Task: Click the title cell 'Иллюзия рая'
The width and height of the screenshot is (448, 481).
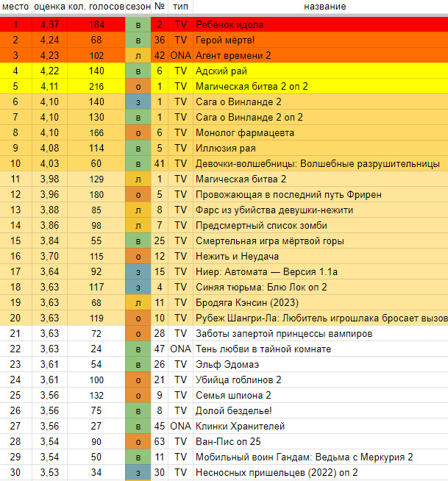Action: pos(320,148)
